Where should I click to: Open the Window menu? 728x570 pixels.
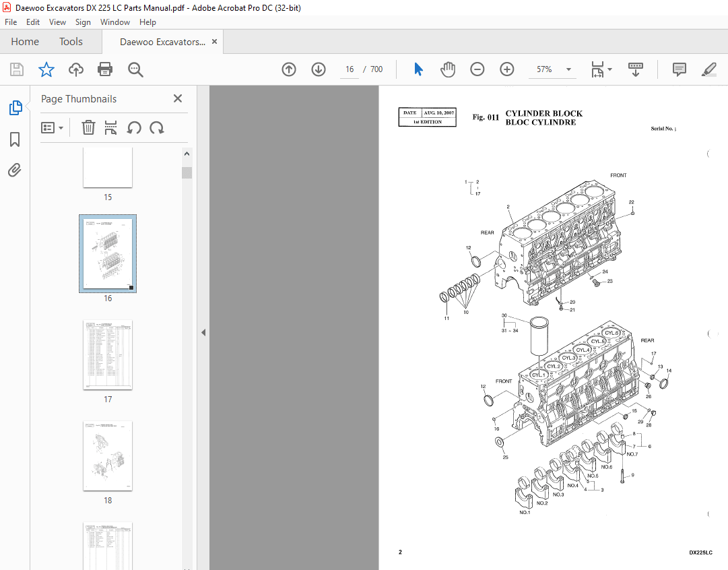point(115,22)
